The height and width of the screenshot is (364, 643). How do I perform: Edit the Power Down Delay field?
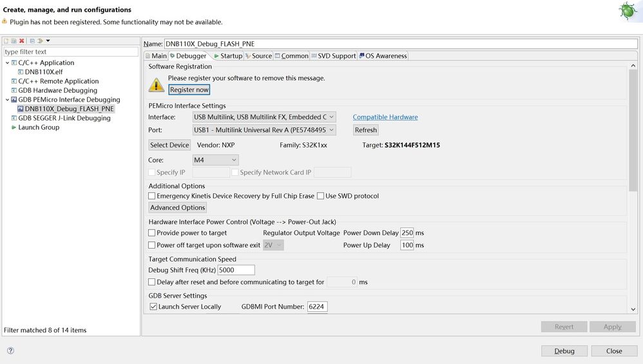407,233
